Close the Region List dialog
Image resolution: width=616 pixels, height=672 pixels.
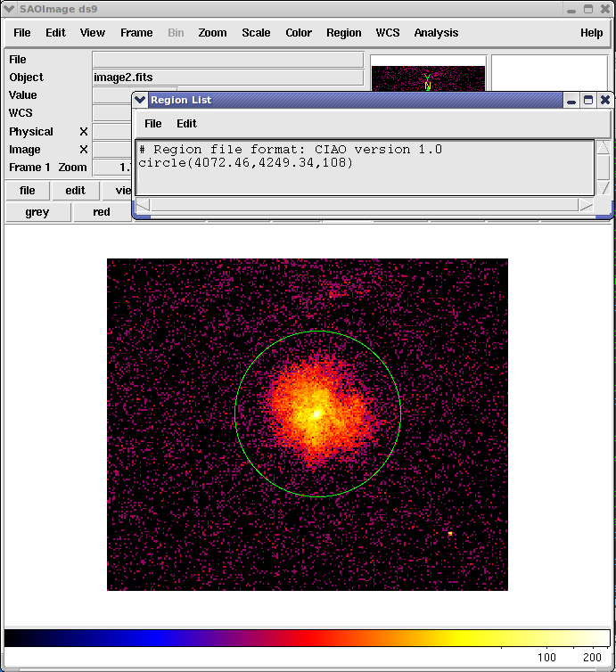605,100
